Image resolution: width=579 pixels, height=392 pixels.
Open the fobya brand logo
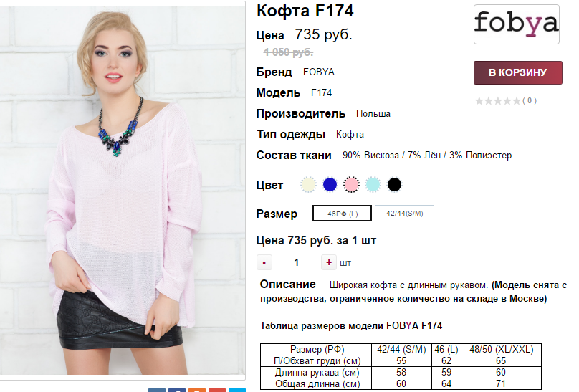tap(516, 24)
